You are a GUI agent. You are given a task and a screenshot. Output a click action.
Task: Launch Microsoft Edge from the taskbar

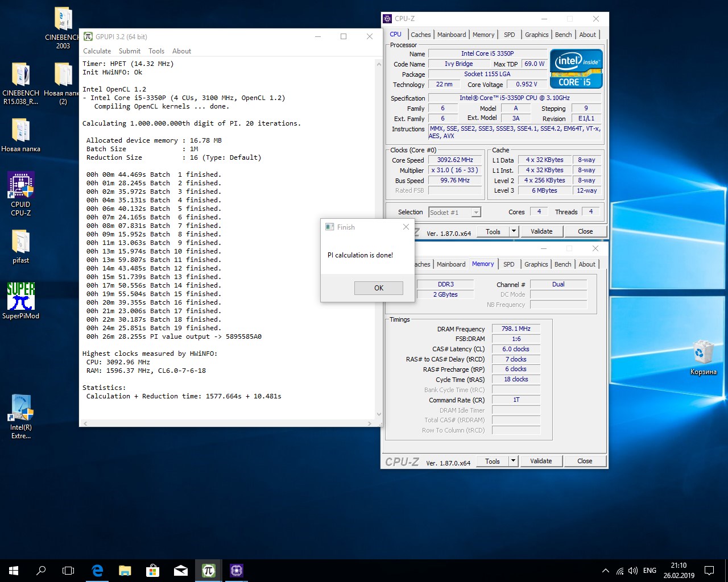click(x=97, y=571)
